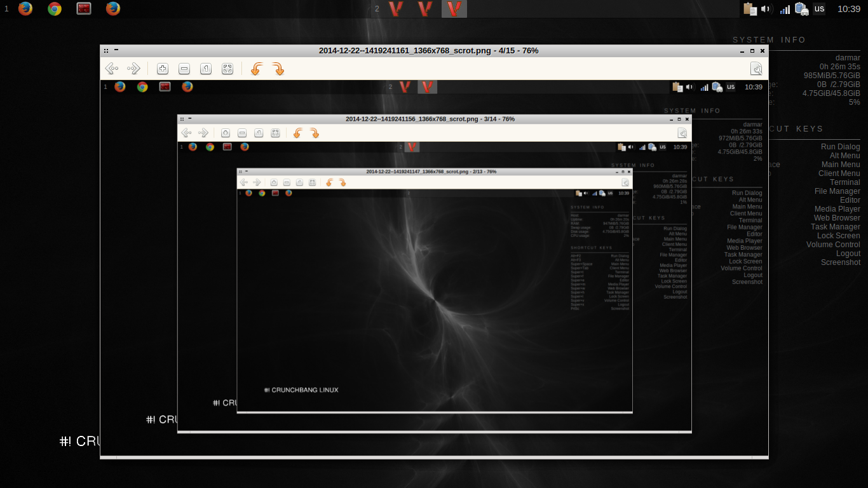Open clipboard manager icon in system tray

tap(750, 9)
